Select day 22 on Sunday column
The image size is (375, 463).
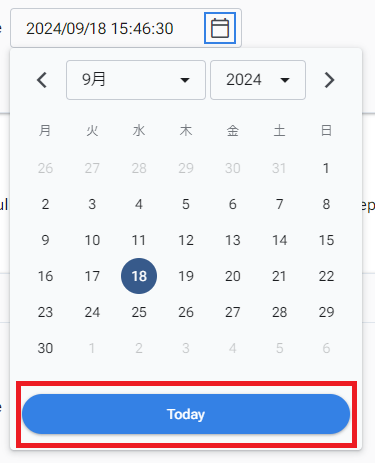click(326, 276)
